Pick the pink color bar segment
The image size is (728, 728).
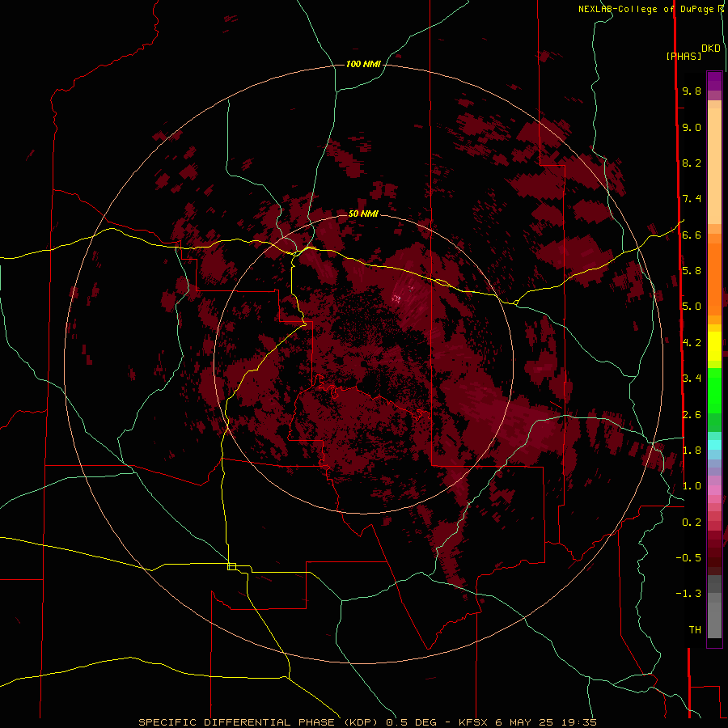pos(714,490)
